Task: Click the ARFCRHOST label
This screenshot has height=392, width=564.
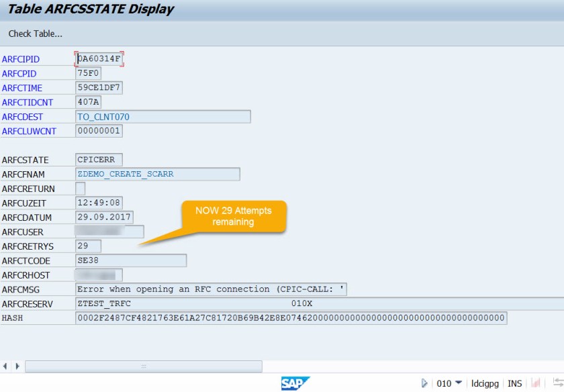Action: 26,275
